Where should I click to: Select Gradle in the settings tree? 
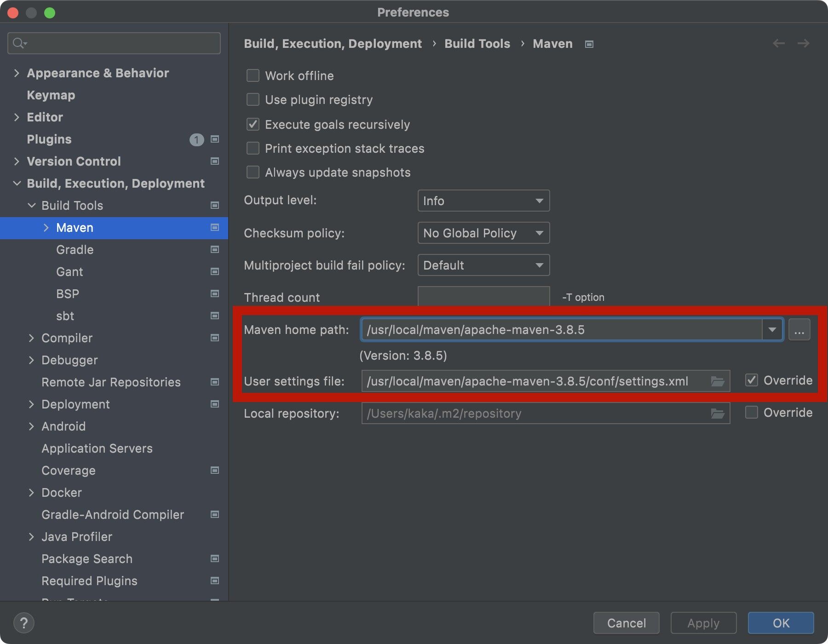75,250
